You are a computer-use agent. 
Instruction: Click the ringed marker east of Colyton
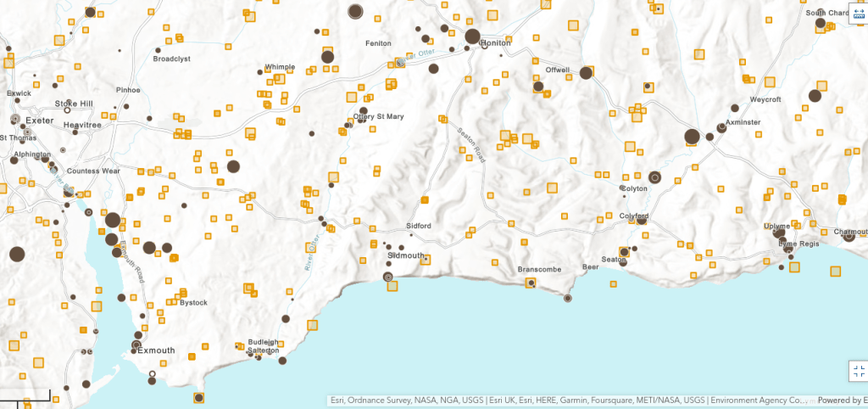[x=654, y=177]
